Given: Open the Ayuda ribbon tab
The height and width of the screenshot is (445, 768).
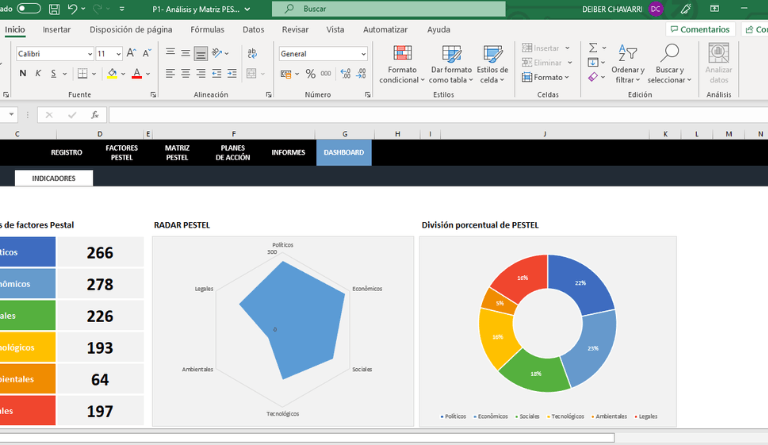Looking at the screenshot, I should click(x=438, y=29).
